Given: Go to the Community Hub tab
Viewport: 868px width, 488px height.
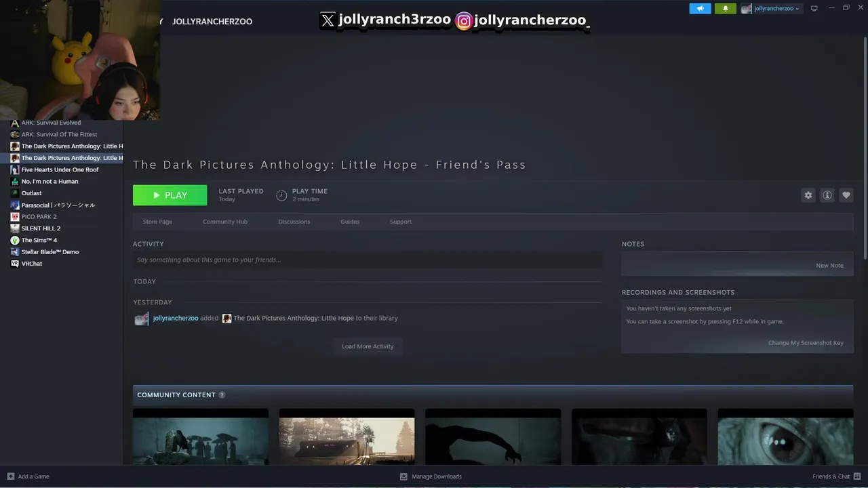Looking at the screenshot, I should (225, 222).
